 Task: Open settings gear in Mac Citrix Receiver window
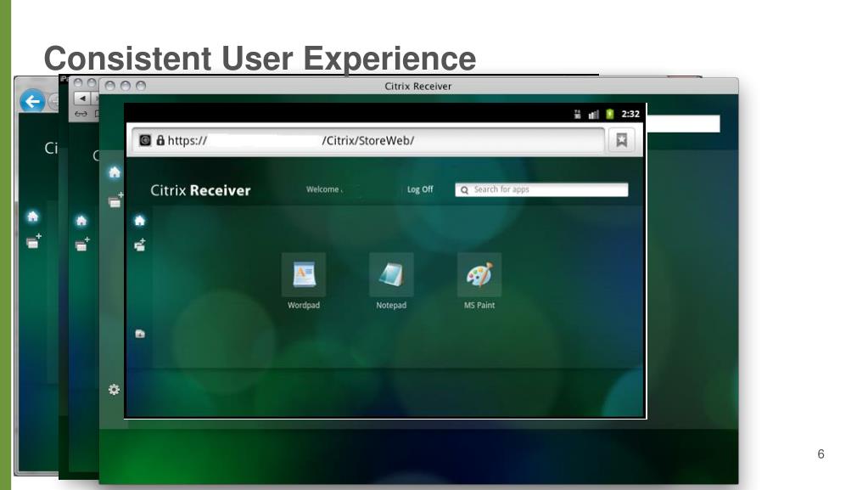114,390
